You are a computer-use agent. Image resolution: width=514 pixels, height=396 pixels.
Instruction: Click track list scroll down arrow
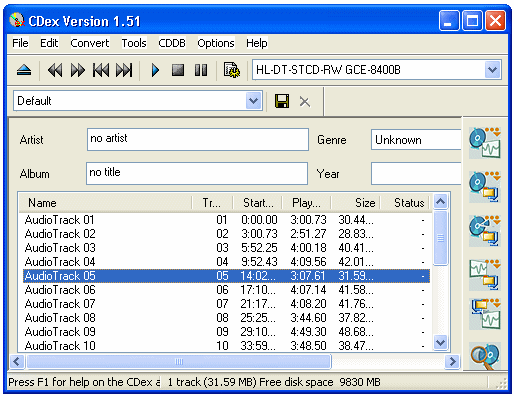440,343
